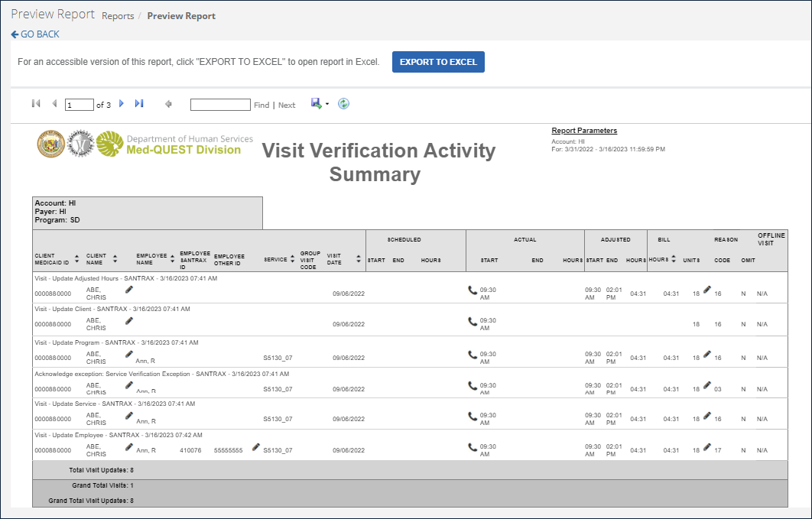Click the phone icon in the Update Client row
The height and width of the screenshot is (519, 812).
[x=473, y=321]
